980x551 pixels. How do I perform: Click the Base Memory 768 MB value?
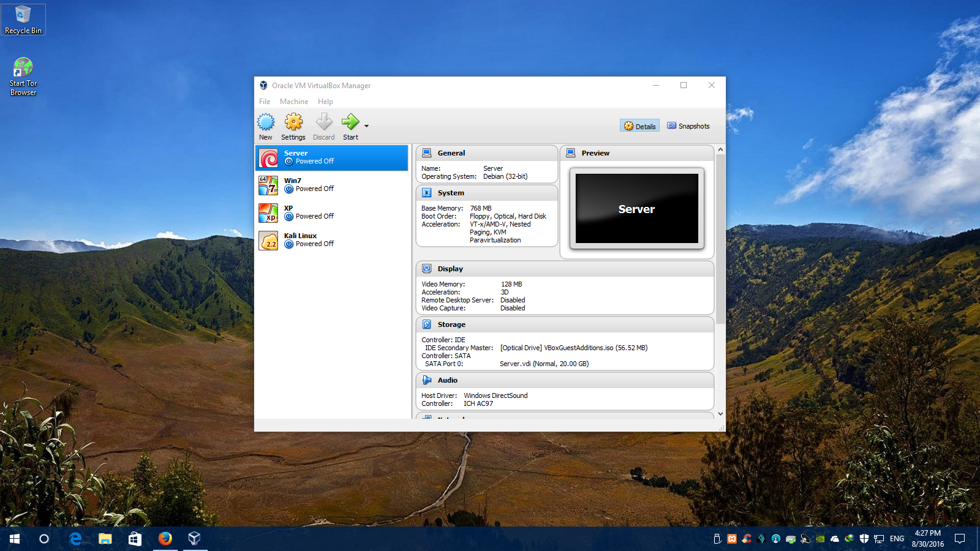click(x=481, y=208)
